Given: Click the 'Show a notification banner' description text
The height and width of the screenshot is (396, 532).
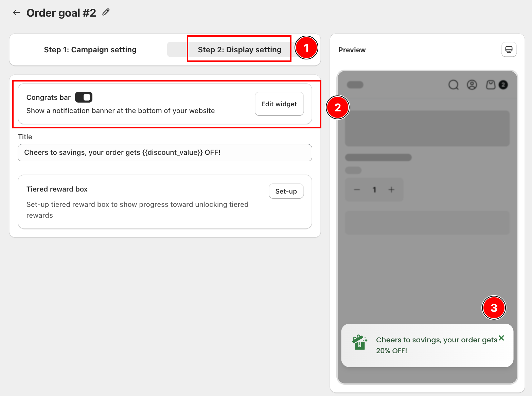Looking at the screenshot, I should coord(121,111).
